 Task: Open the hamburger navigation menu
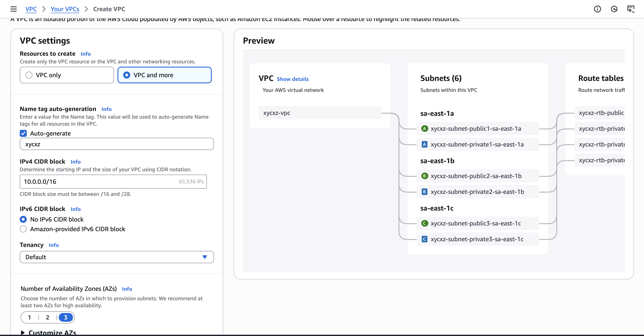point(14,9)
